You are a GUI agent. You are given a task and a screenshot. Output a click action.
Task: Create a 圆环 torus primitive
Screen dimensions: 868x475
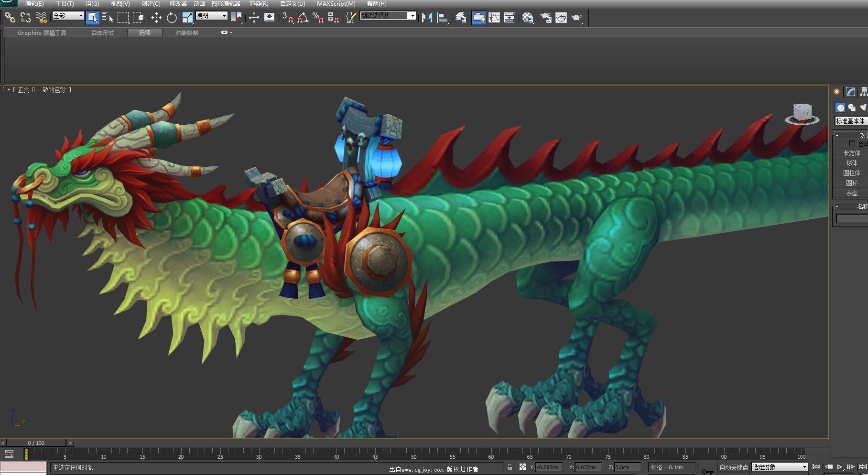pyautogui.click(x=851, y=183)
